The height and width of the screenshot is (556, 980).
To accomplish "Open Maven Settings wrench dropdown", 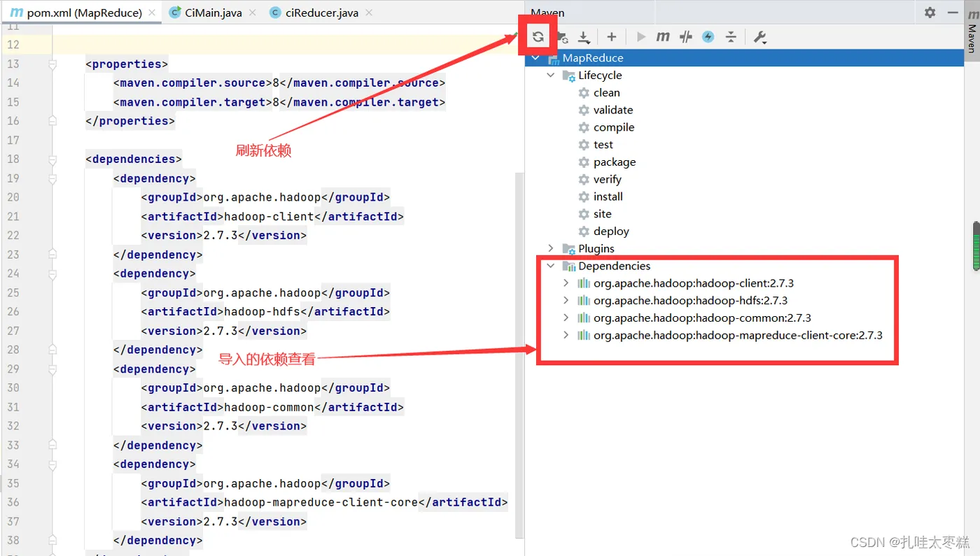I will pyautogui.click(x=760, y=37).
